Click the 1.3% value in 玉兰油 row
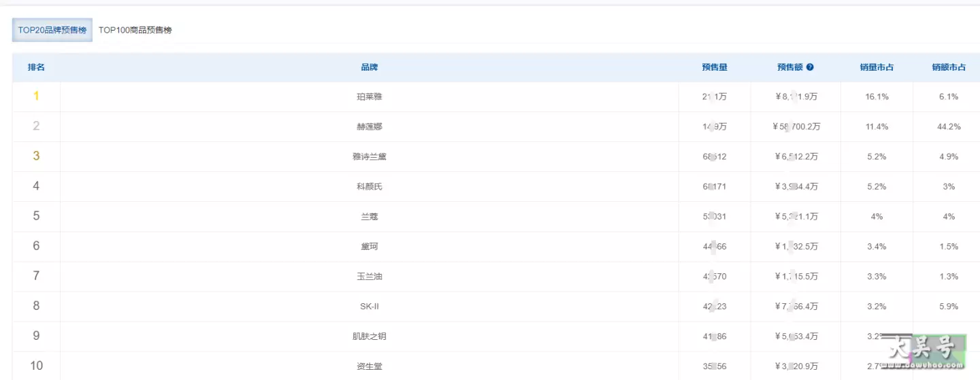This screenshot has height=380, width=980. (949, 277)
